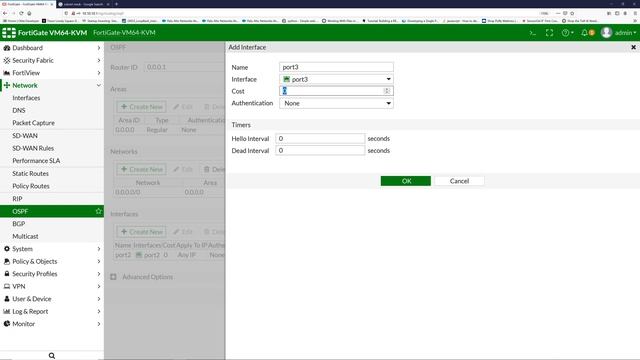Click the sidebar search magnifier icon
This screenshot has height=360, width=640.
(52, 356)
